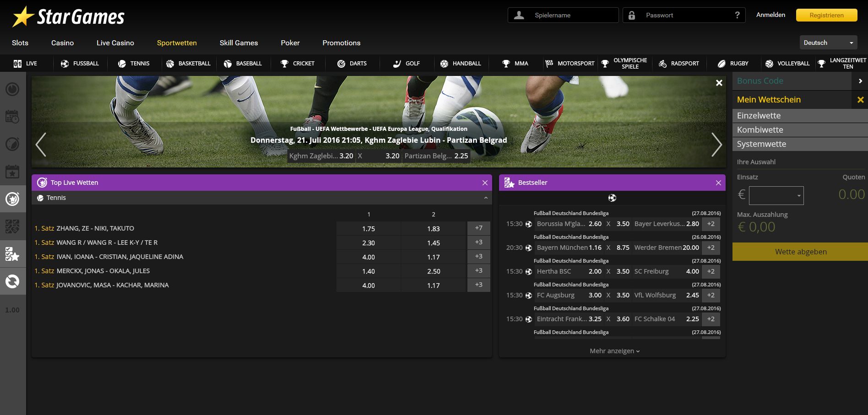Bet on Kghm Zaglebie at 3.20
The image size is (868, 415).
(x=321, y=156)
